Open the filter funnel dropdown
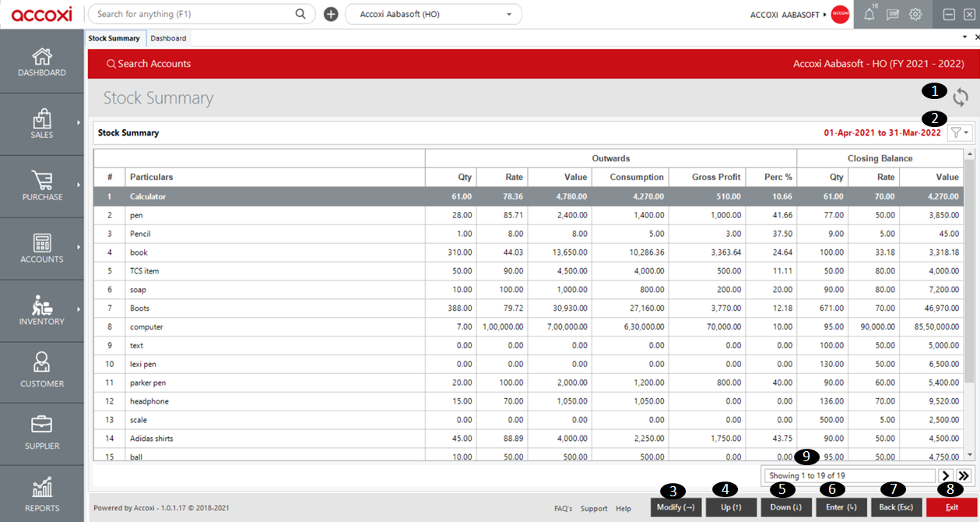 (x=960, y=133)
